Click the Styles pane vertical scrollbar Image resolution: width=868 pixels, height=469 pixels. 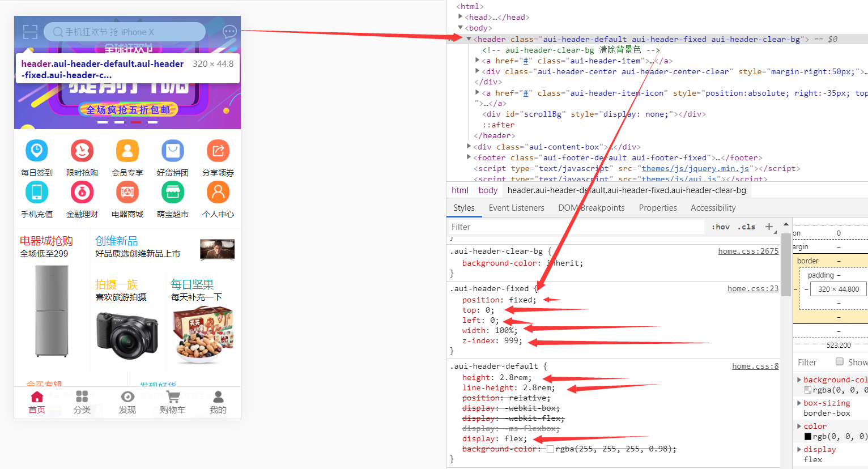pyautogui.click(x=786, y=264)
